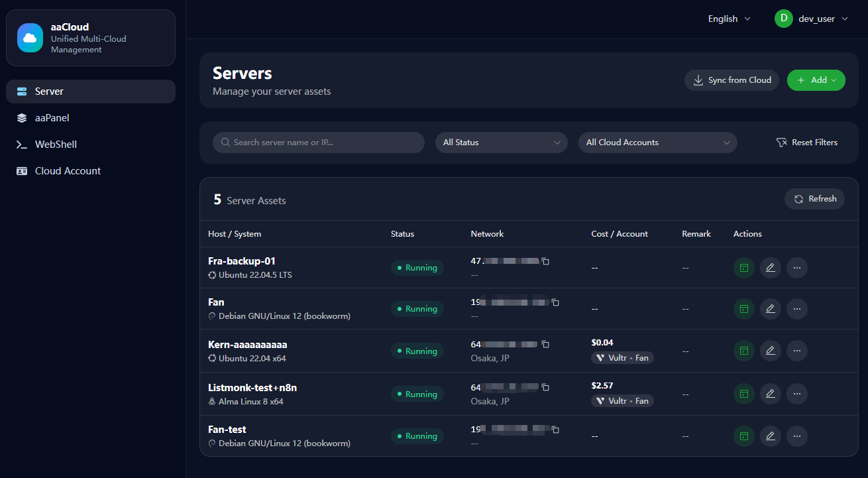
Task: Copy the Fan server IP address
Action: pos(555,302)
